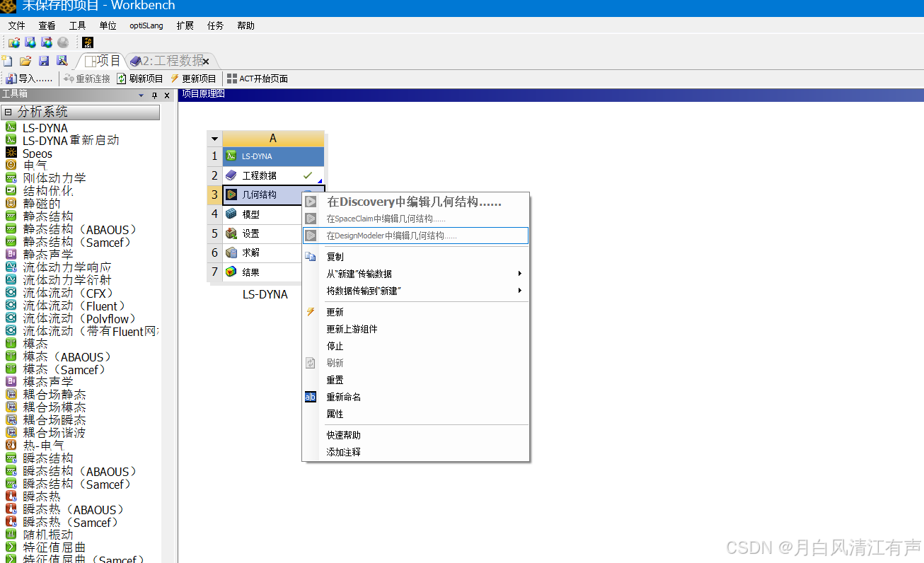
Task: Click the Speos icon in the toolbox
Action: coord(11,153)
